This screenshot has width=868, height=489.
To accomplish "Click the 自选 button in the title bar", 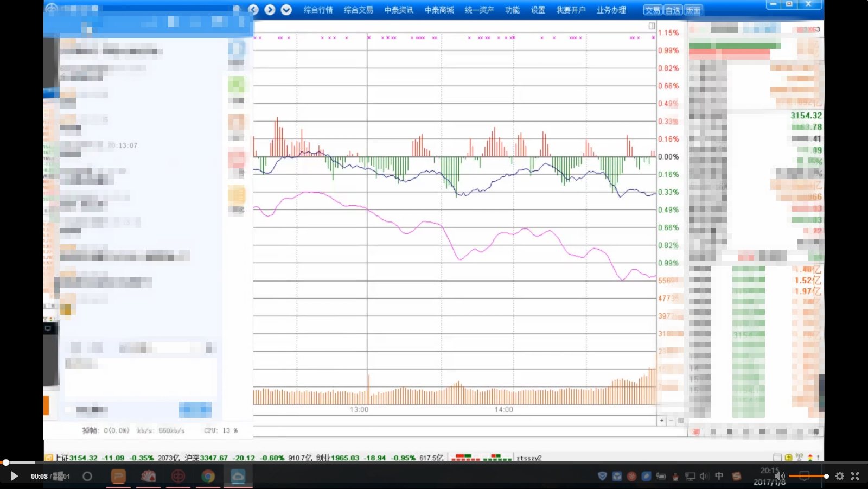I will tap(673, 10).
